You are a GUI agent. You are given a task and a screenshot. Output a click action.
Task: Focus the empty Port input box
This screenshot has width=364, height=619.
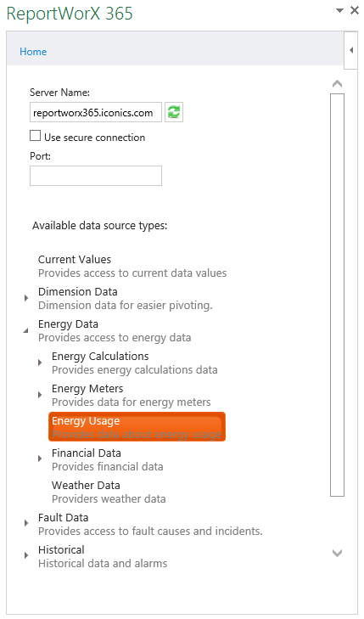coord(96,176)
